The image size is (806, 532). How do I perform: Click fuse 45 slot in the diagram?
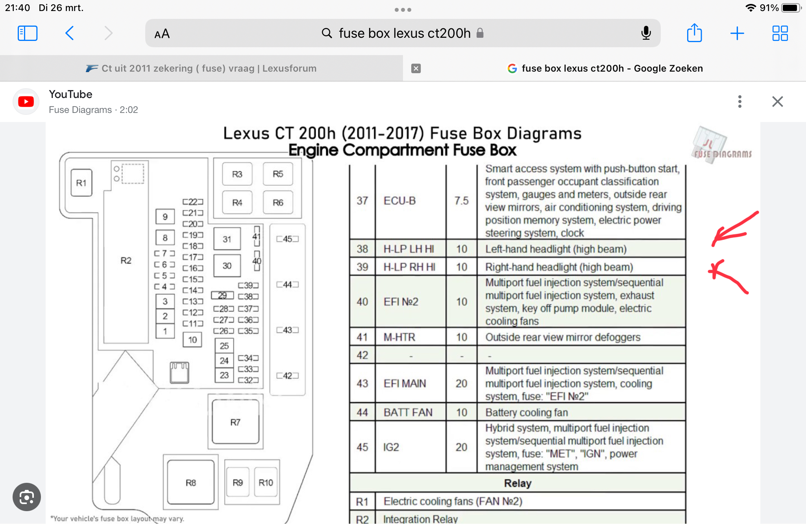(288, 239)
